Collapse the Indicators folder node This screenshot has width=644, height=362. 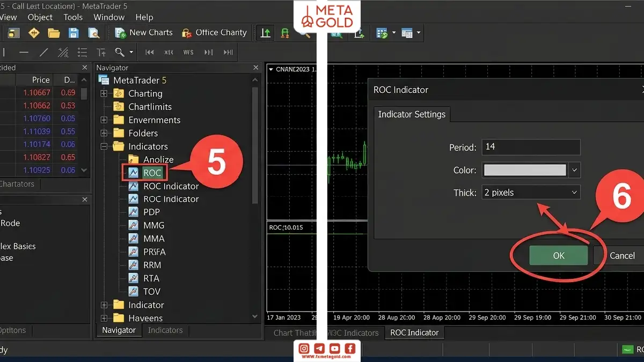[x=104, y=146]
